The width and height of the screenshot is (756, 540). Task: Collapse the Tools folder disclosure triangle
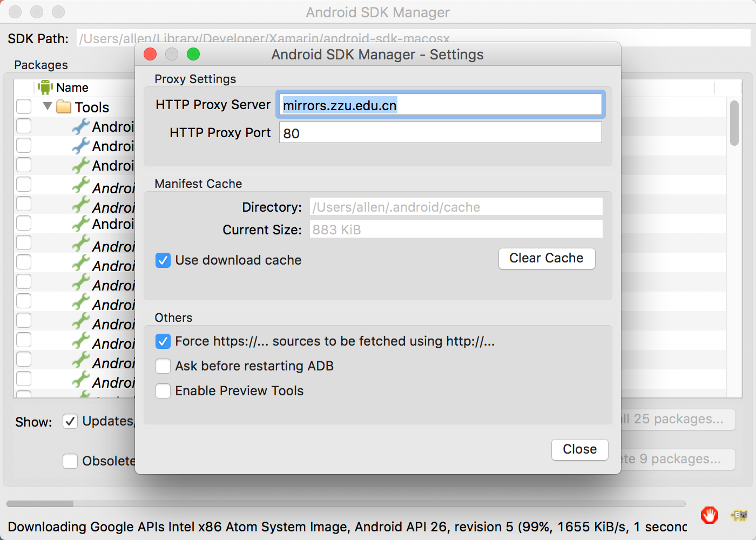coord(48,106)
